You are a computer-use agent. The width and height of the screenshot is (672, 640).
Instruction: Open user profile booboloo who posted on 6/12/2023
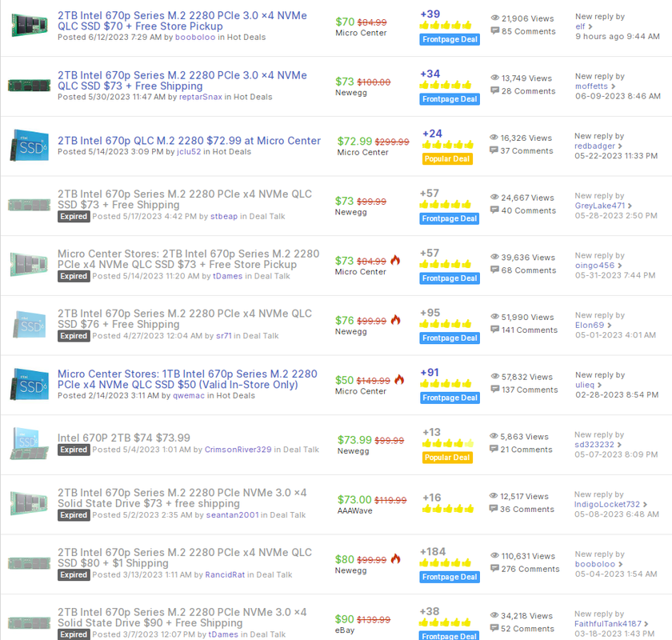[x=195, y=38]
